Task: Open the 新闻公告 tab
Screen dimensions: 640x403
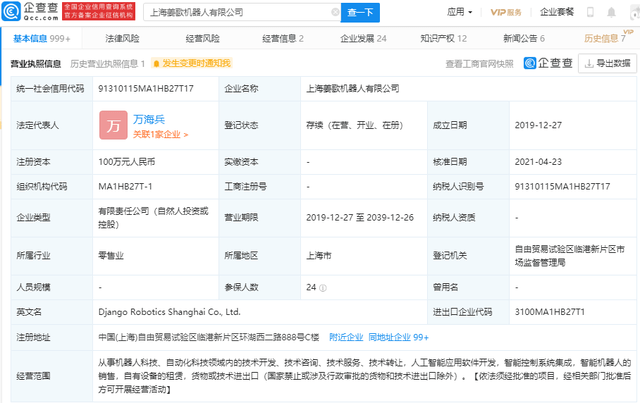Action: [x=524, y=38]
